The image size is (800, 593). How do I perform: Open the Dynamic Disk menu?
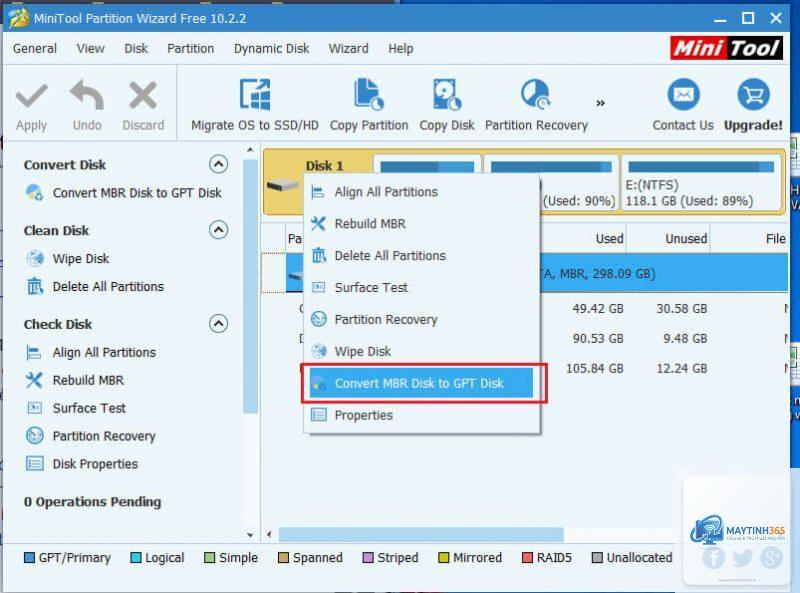click(x=271, y=49)
